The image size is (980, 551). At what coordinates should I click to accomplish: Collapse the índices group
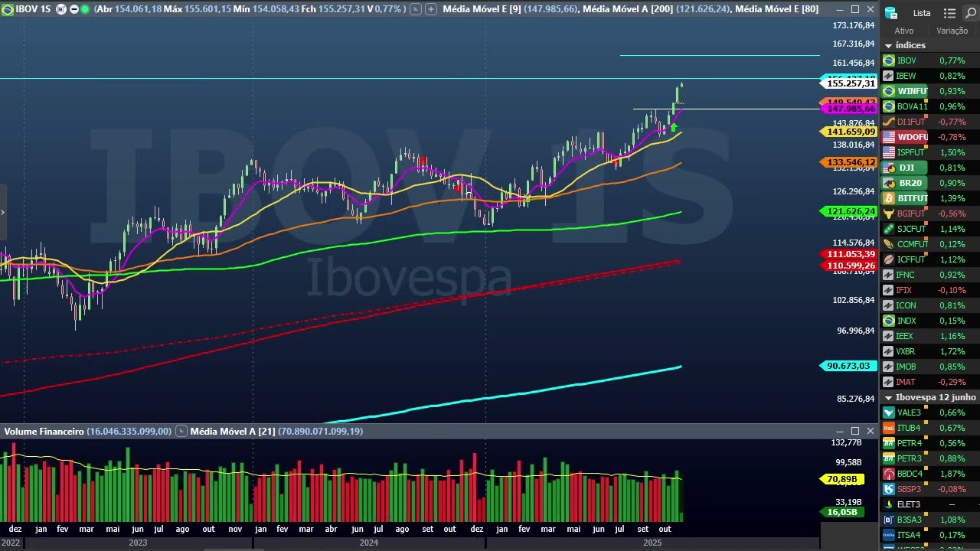coord(889,45)
